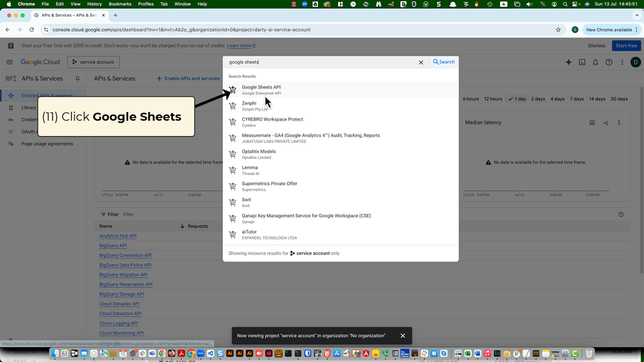Click Enable APIs and services

pyautogui.click(x=188, y=78)
